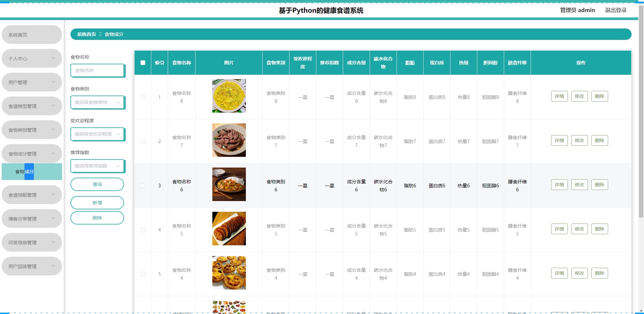Expand the 食谱搭配管理 sidebar menu
The height and width of the screenshot is (314, 644).
pyautogui.click(x=32, y=195)
